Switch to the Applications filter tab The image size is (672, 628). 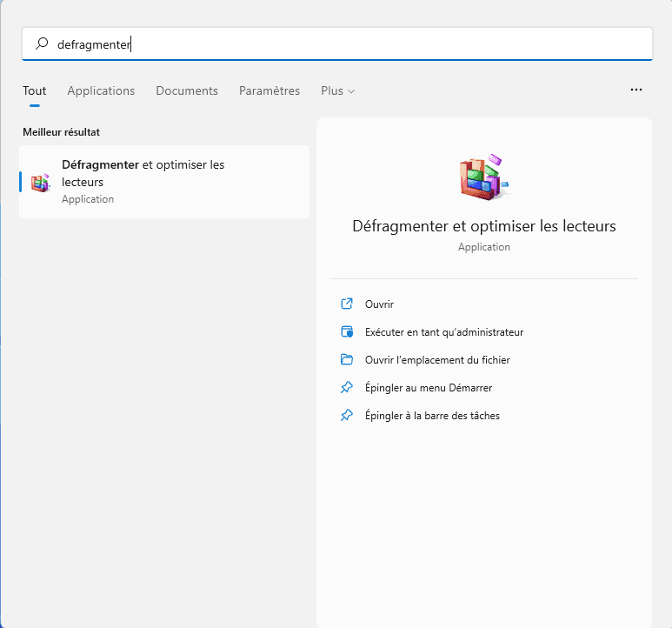[101, 91]
